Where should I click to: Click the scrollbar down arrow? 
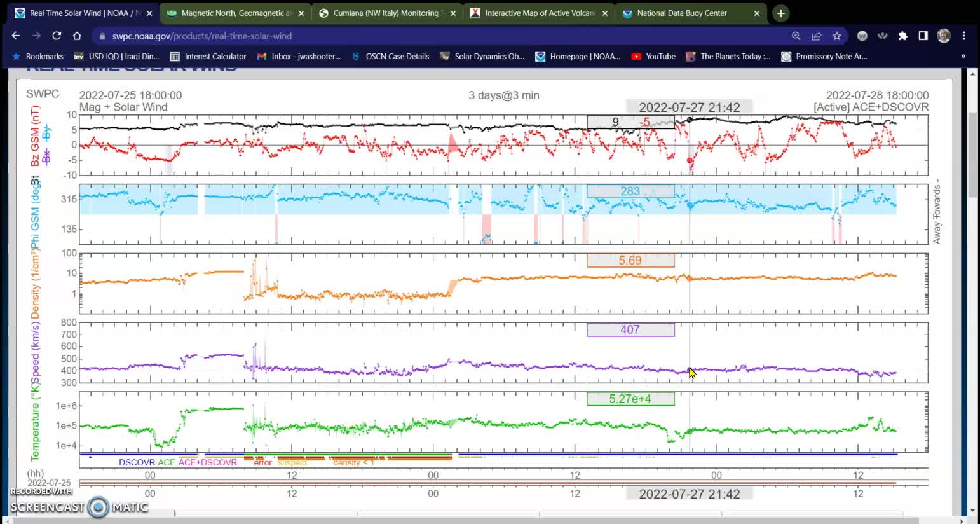click(x=972, y=511)
